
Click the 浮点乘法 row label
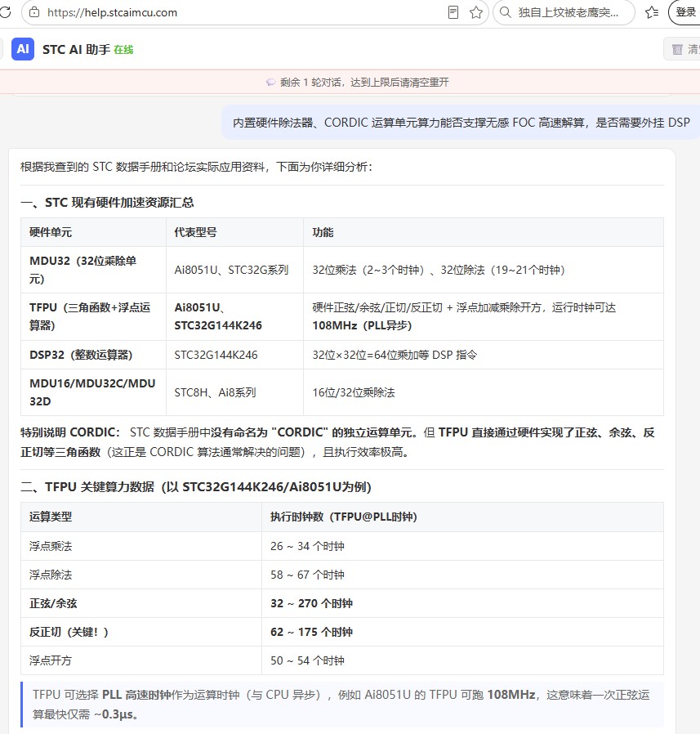coord(51,546)
